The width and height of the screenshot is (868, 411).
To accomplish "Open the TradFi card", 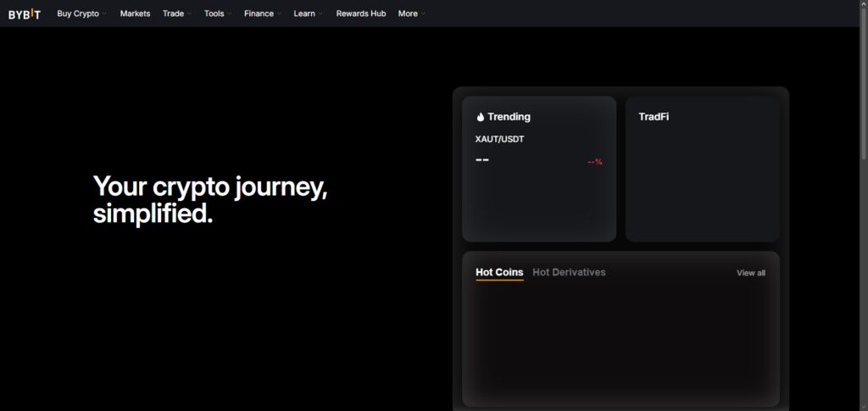I will coord(703,169).
